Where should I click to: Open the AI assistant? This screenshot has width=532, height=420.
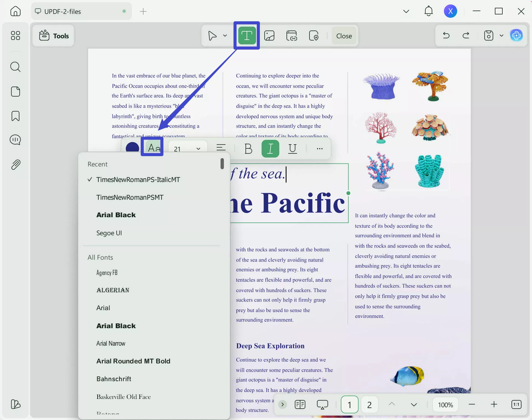[516, 36]
